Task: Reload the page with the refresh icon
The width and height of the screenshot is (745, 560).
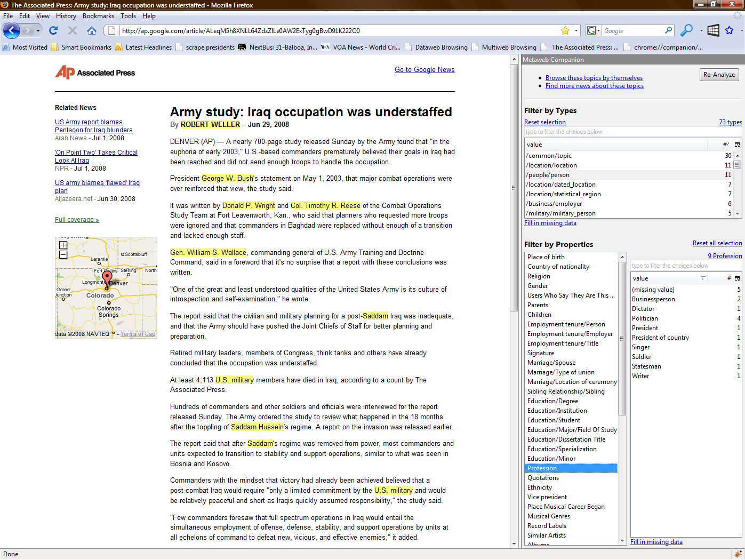Action: [53, 30]
